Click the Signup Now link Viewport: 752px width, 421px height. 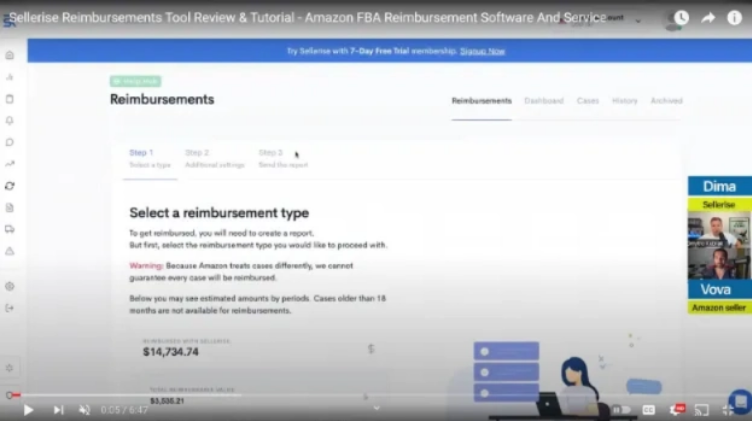[482, 51]
